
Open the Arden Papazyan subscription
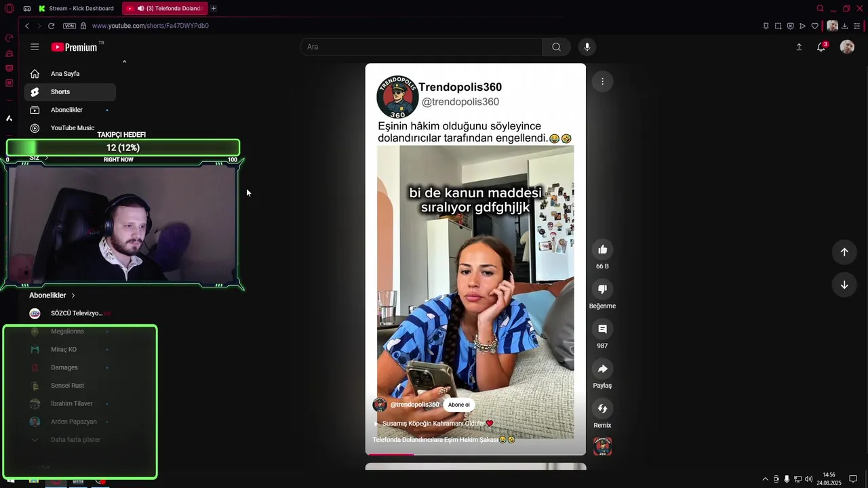coord(70,422)
